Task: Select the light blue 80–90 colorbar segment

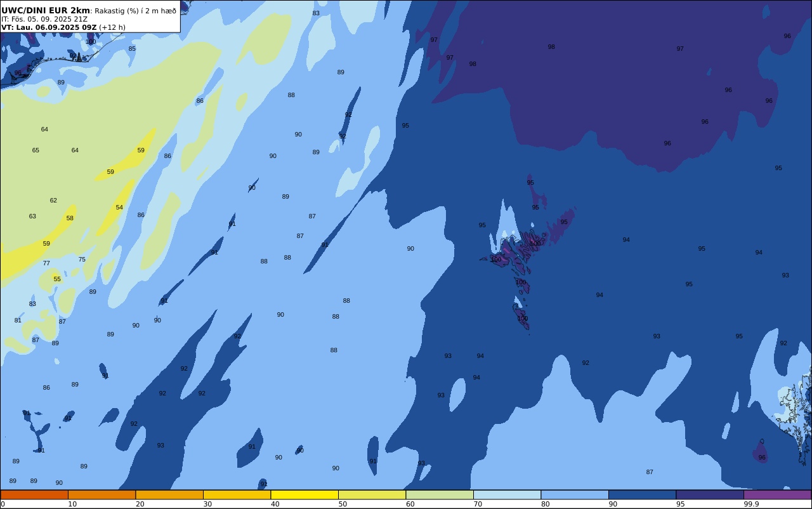Action: tap(575, 494)
